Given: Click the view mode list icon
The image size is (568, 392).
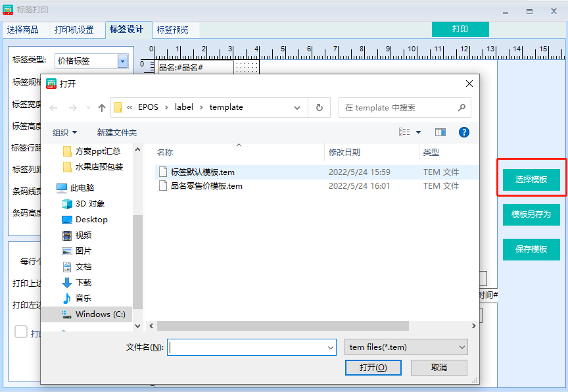Looking at the screenshot, I should (405, 132).
